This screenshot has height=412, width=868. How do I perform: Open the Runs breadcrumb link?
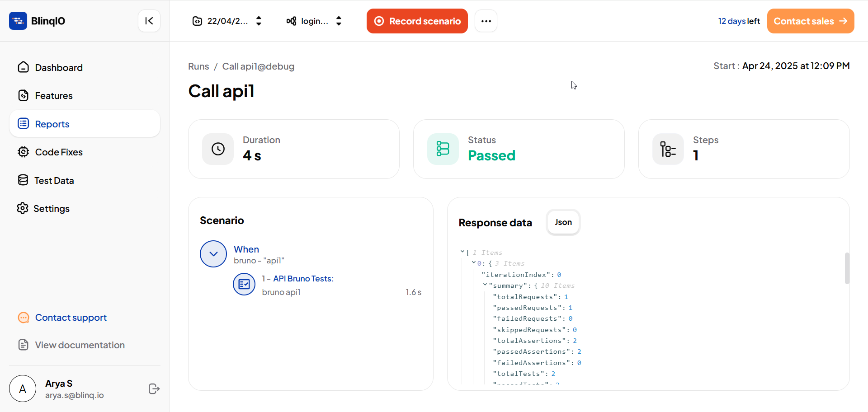(198, 66)
